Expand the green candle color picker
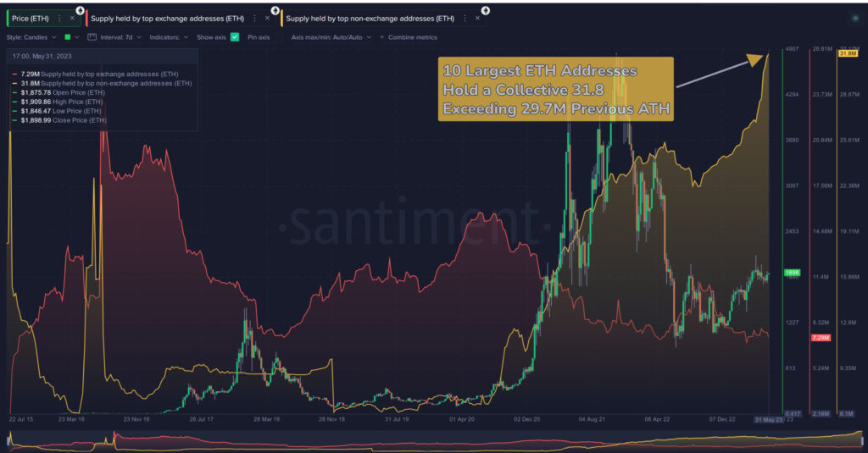Screen dimensions: 868x453 (x=71, y=37)
